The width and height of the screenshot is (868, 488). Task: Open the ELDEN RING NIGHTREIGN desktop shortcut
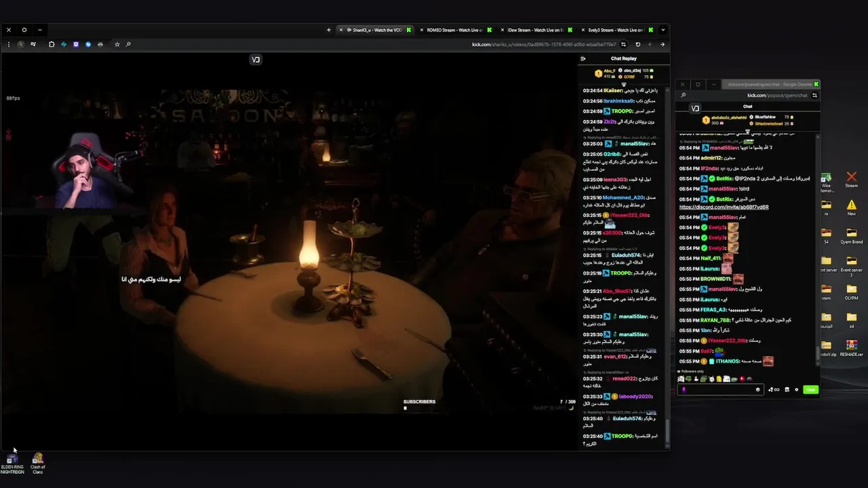12,464
